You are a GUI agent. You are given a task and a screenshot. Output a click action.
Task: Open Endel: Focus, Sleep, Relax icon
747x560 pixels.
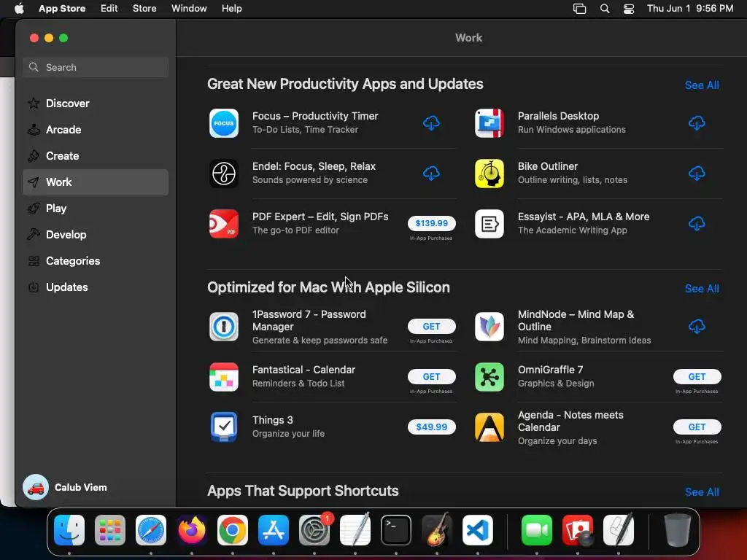click(x=223, y=174)
